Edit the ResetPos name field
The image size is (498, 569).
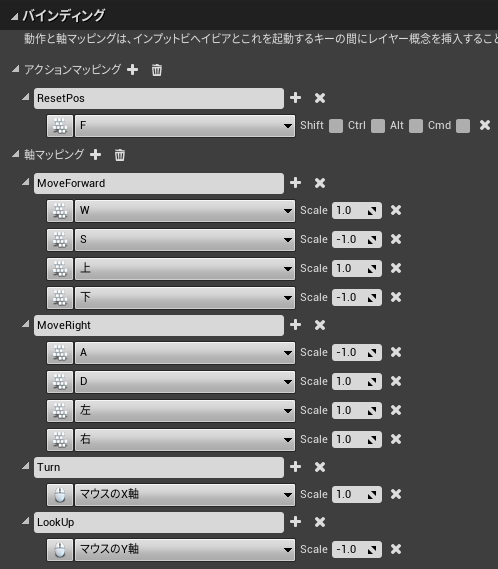[x=159, y=98]
